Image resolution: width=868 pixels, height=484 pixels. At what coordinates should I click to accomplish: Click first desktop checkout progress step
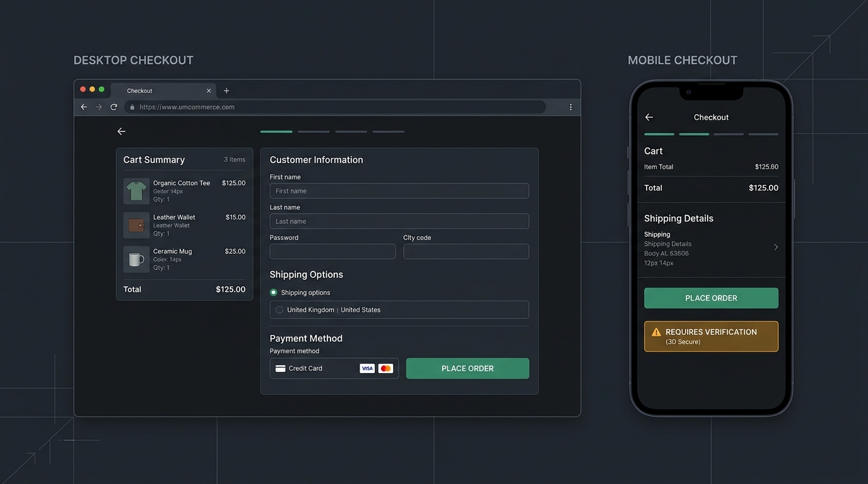pyautogui.click(x=276, y=132)
